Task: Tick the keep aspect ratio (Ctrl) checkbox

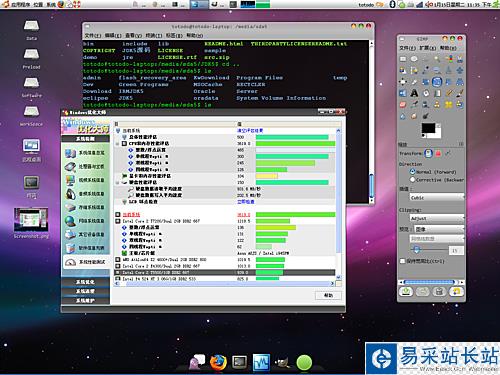Action: pos(403,261)
